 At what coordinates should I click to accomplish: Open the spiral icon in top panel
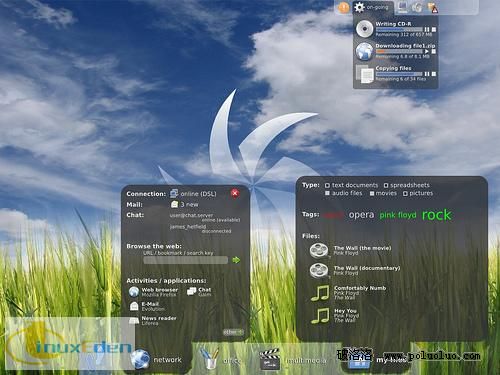pos(417,7)
